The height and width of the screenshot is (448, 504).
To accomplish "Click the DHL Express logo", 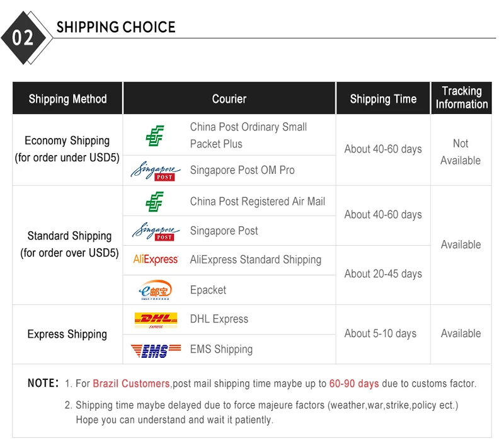I will (x=156, y=320).
